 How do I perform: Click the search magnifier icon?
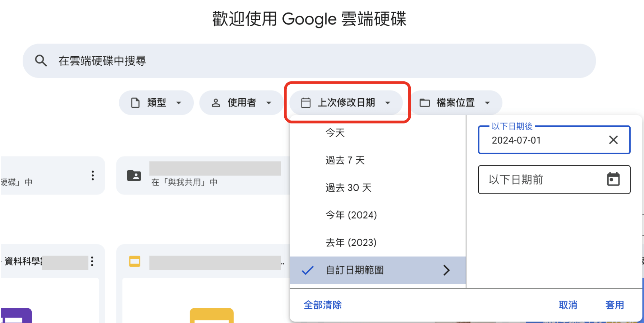pyautogui.click(x=41, y=61)
